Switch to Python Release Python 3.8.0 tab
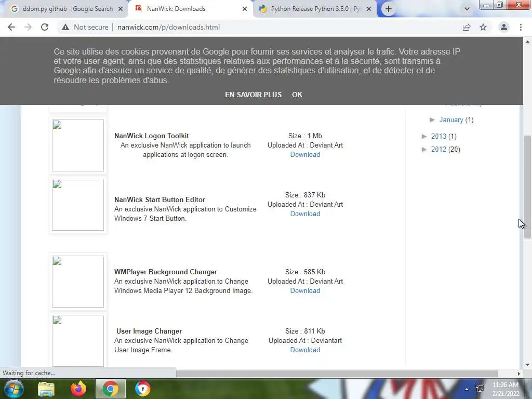Screen dimensions: 532x399 click(315, 9)
